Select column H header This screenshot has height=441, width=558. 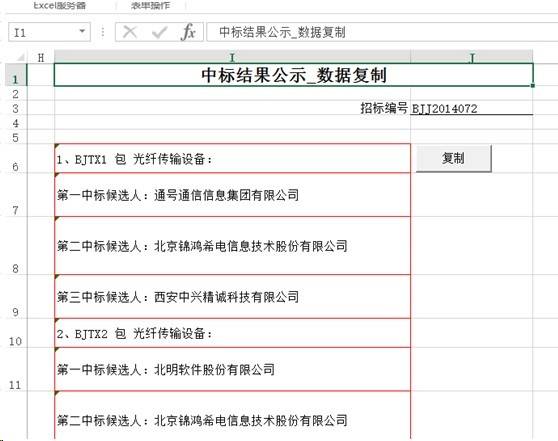coord(41,57)
